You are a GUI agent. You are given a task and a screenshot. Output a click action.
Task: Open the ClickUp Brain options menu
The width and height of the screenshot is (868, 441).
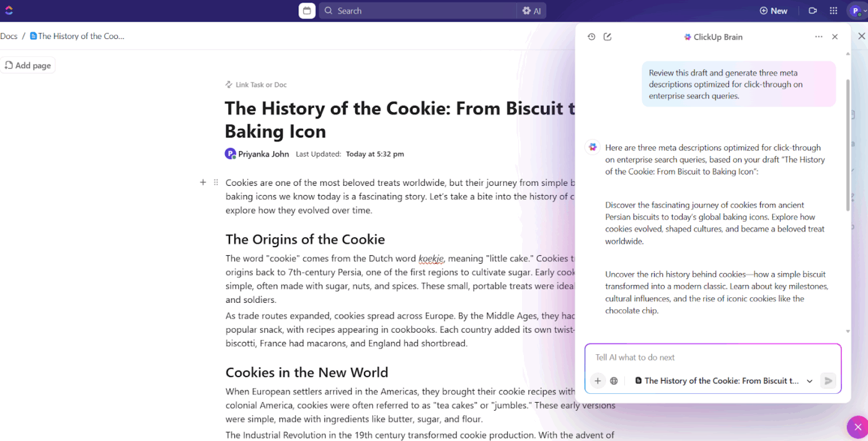click(818, 37)
